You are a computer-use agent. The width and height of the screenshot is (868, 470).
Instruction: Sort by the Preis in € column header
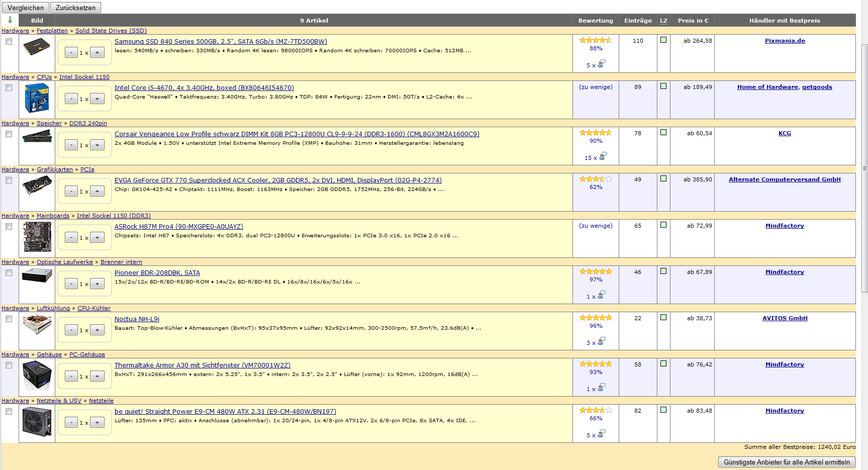(x=693, y=21)
